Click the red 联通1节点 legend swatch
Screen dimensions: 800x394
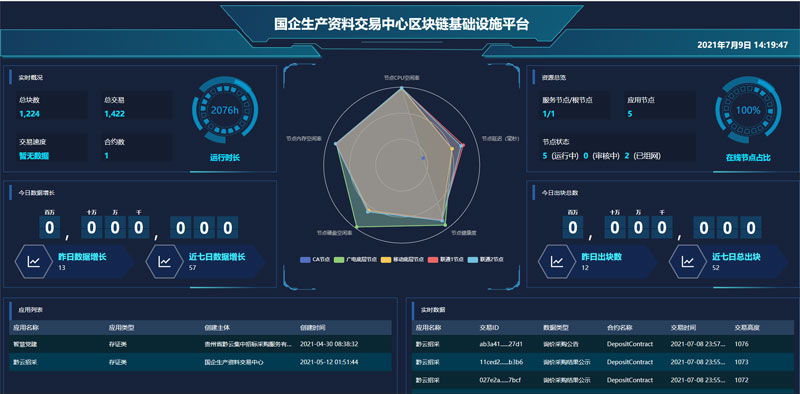pos(433,260)
